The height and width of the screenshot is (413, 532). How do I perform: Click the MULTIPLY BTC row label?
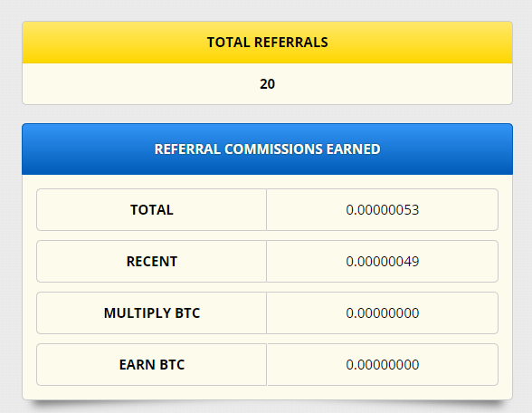152,313
